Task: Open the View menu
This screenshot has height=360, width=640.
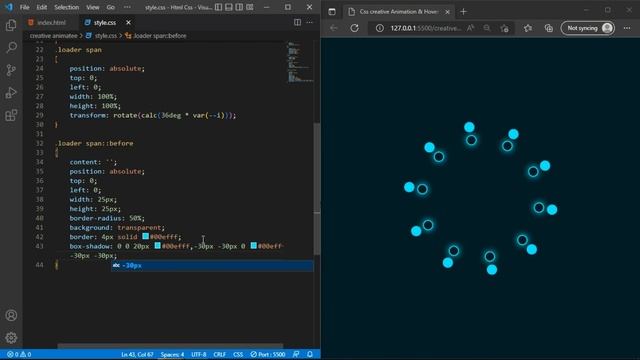Action: tap(93, 7)
